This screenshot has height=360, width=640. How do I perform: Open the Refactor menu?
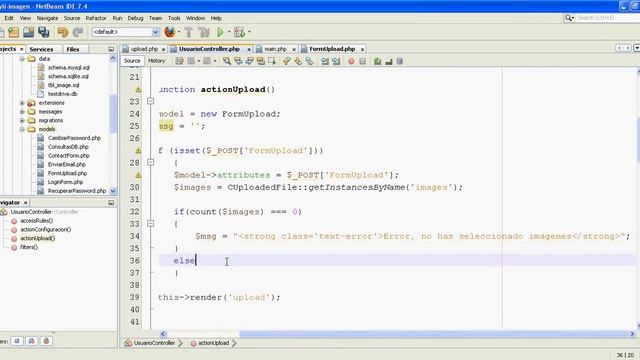(x=96, y=18)
